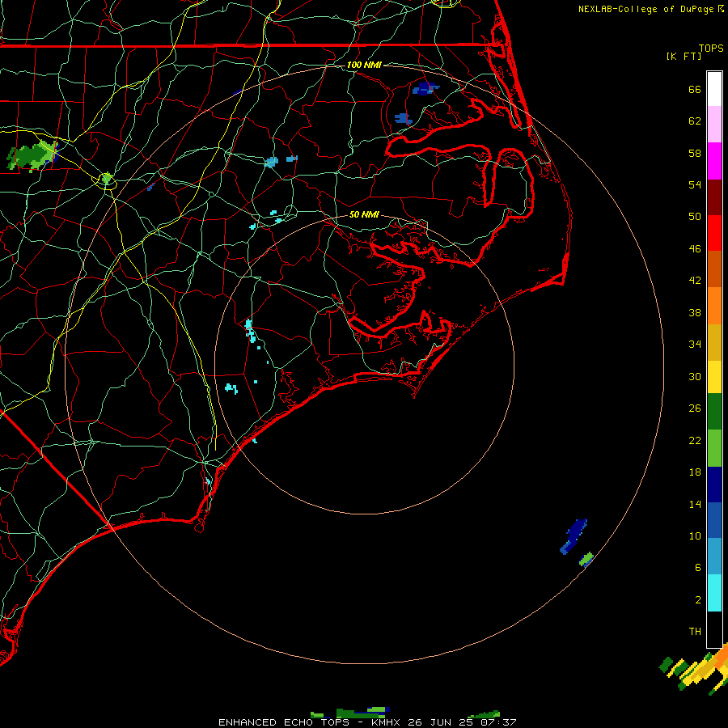
Task: Click the 'TH' threshold legend label
Action: tap(695, 632)
